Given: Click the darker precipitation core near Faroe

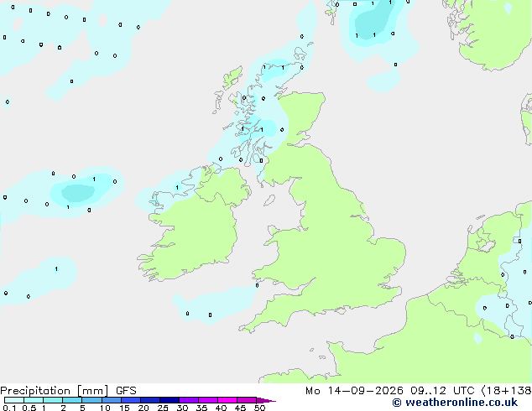Looking at the screenshot, I should [372, 22].
